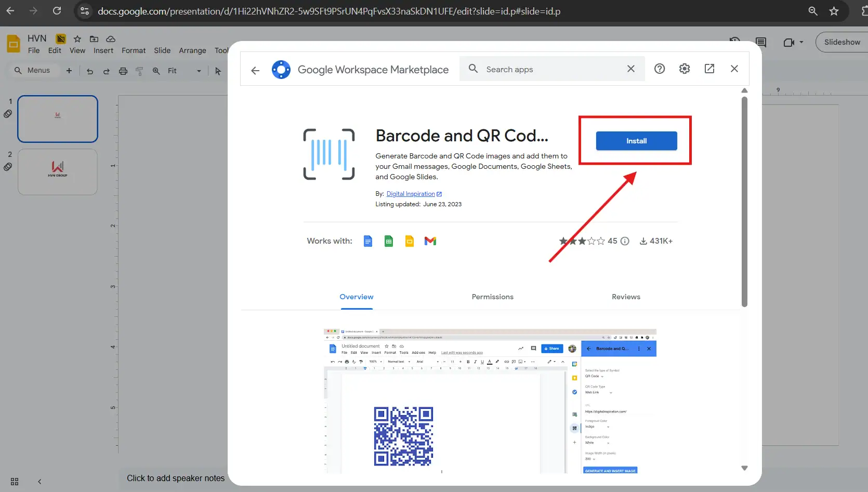Click the HVN presentation title
Viewport: 868px width, 492px height.
(37, 38)
